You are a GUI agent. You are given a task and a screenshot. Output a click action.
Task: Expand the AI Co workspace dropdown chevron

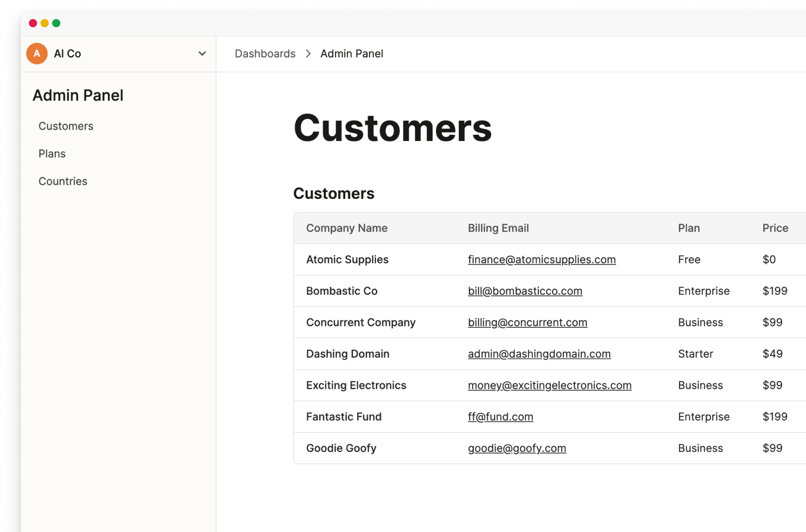(x=202, y=54)
